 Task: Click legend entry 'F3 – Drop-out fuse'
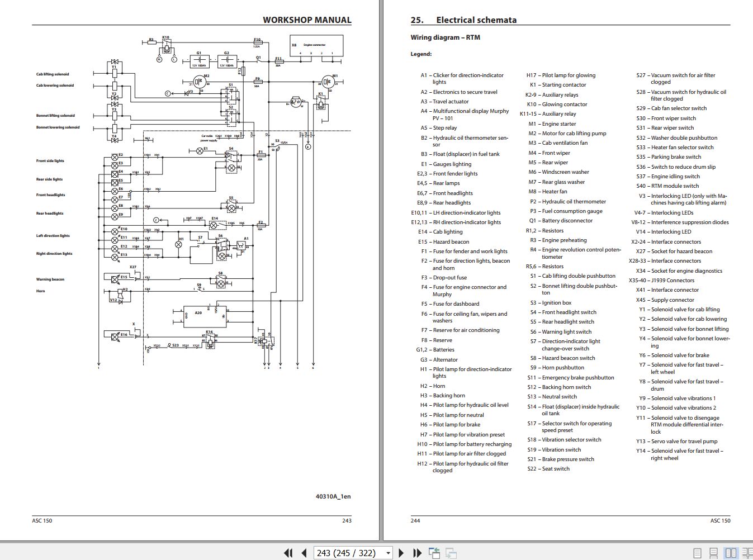[444, 278]
